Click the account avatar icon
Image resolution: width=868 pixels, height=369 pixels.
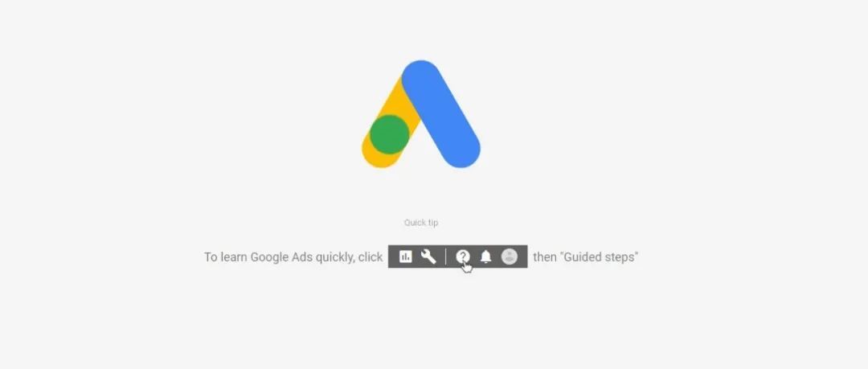(x=510, y=256)
